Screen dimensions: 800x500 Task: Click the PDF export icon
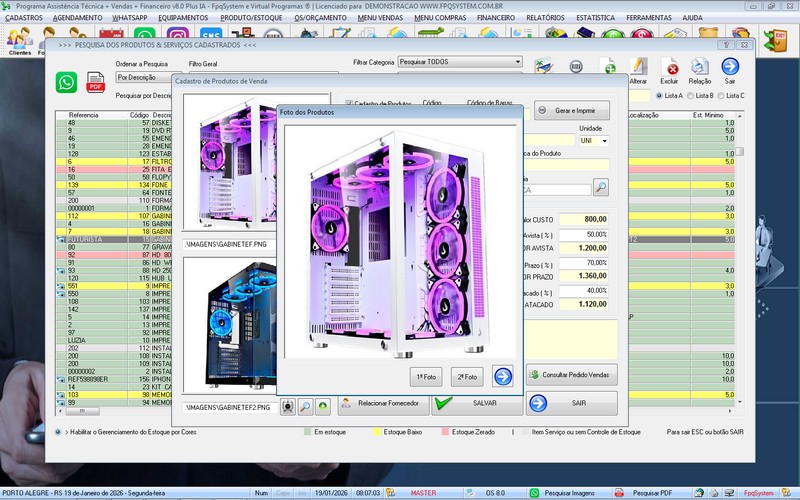[97, 83]
